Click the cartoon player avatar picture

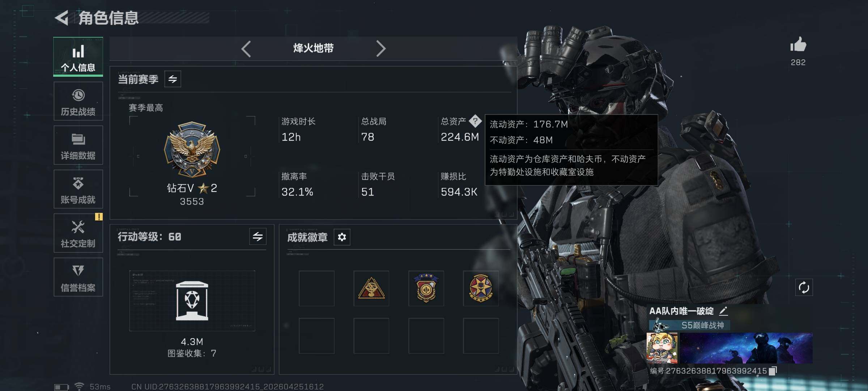(x=662, y=348)
